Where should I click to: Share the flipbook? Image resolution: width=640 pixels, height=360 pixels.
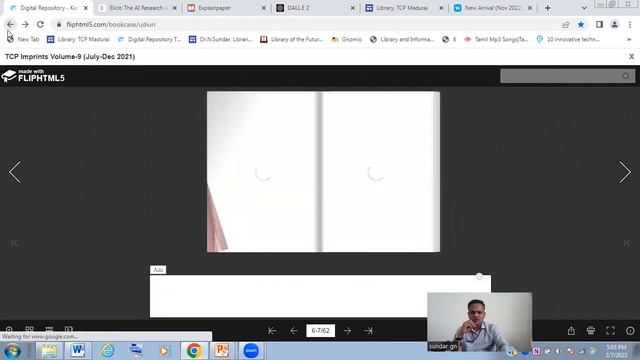[x=571, y=331]
